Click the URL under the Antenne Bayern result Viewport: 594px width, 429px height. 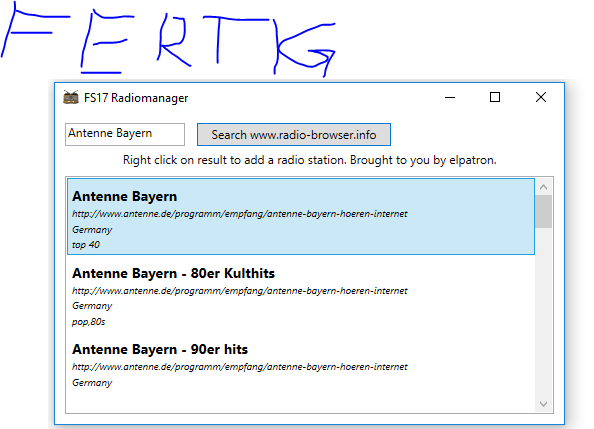point(240,214)
